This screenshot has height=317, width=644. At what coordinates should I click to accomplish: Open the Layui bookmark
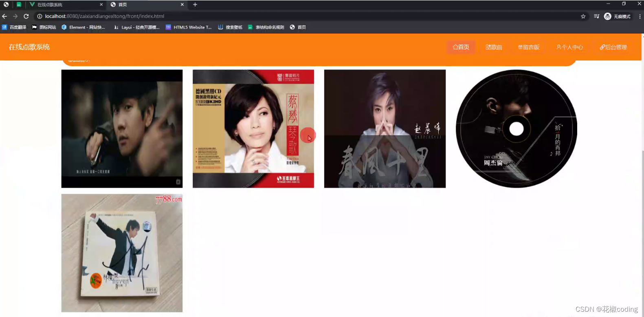[136, 27]
